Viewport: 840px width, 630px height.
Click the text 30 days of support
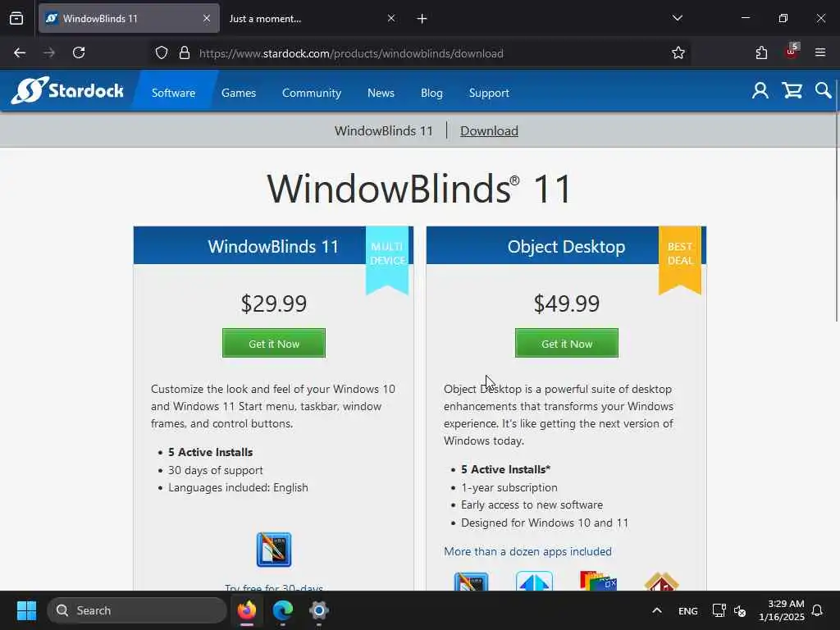pyautogui.click(x=216, y=470)
